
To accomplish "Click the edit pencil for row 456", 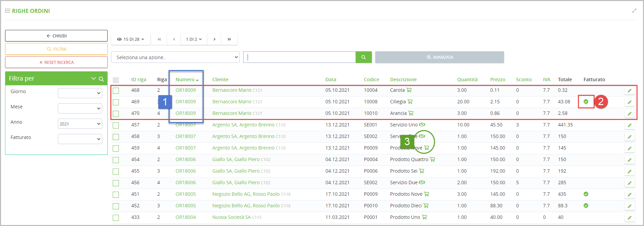I will point(629,183).
